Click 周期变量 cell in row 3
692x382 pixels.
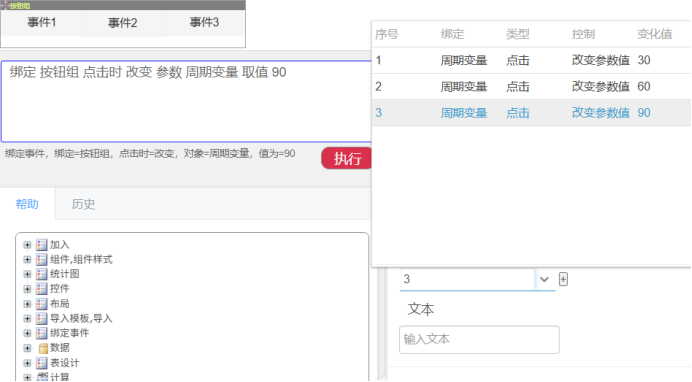tap(463, 113)
